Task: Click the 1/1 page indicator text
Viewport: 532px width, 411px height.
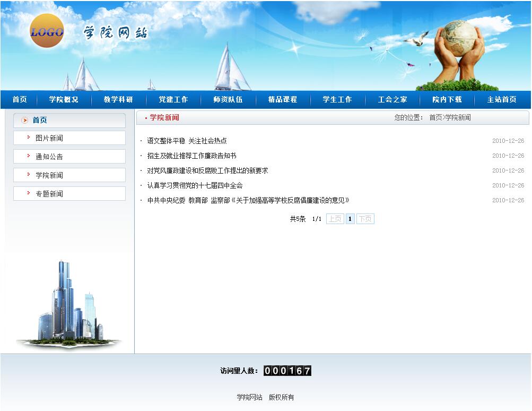Action: [x=317, y=219]
